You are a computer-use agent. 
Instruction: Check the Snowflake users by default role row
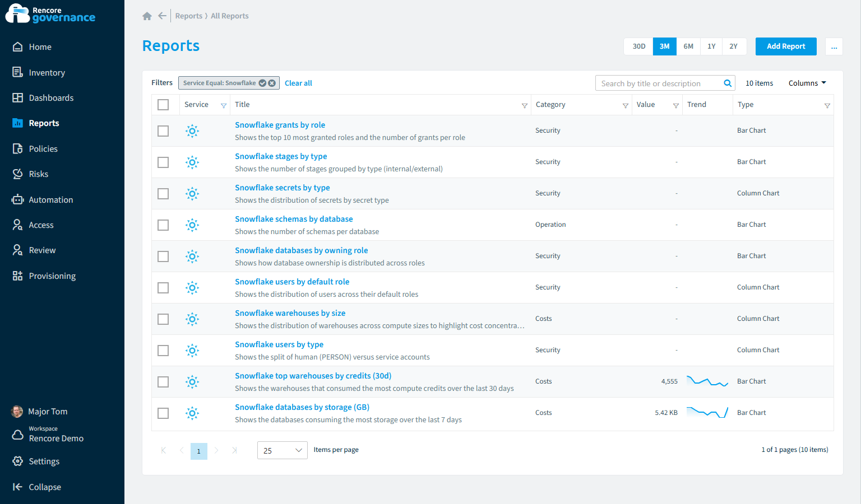click(x=163, y=288)
